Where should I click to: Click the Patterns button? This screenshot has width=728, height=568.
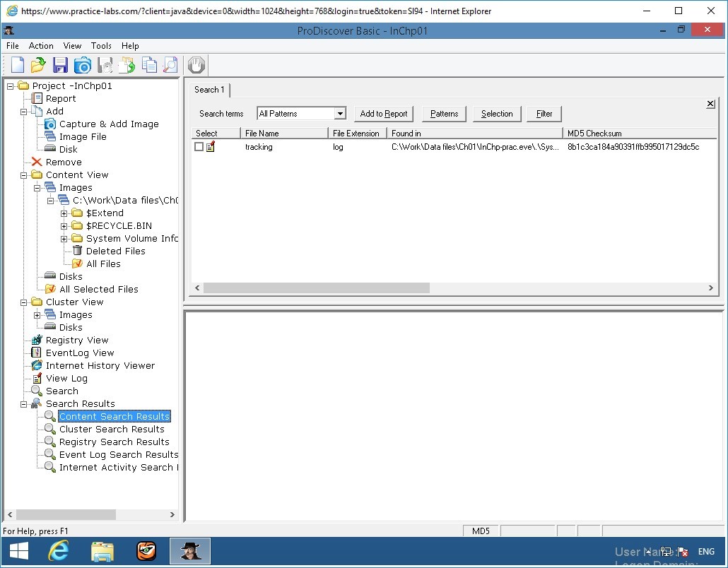pyautogui.click(x=444, y=114)
